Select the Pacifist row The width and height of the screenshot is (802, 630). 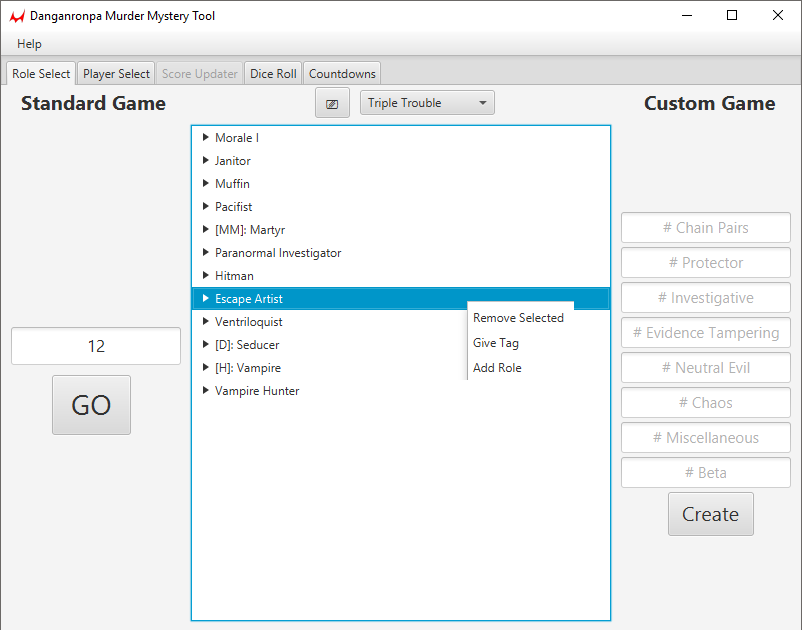(x=400, y=207)
